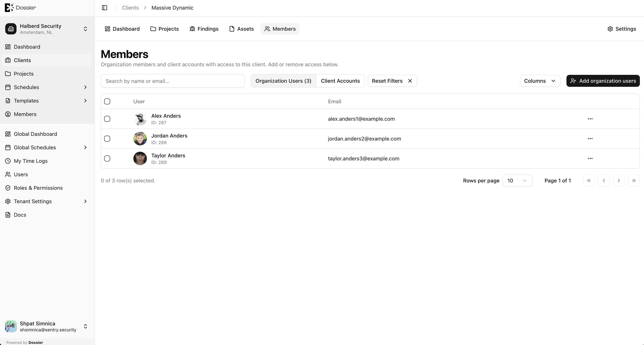Open the Shpat Simnica account menu

click(46, 326)
